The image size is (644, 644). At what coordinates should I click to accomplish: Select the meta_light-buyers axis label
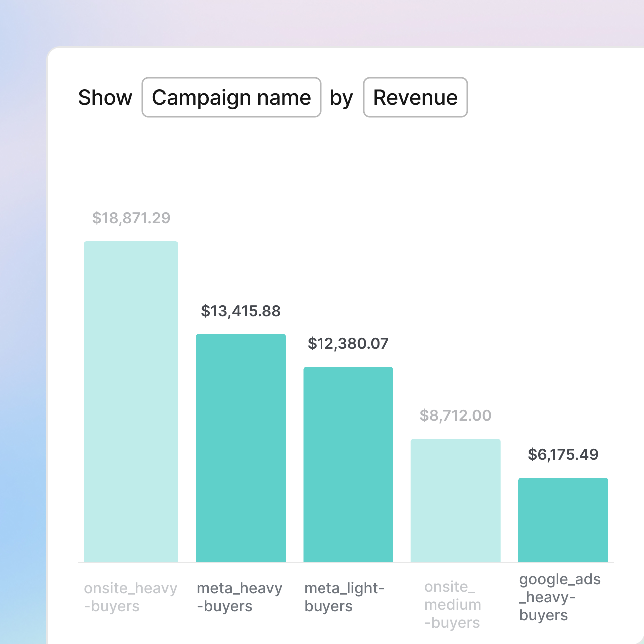344,597
